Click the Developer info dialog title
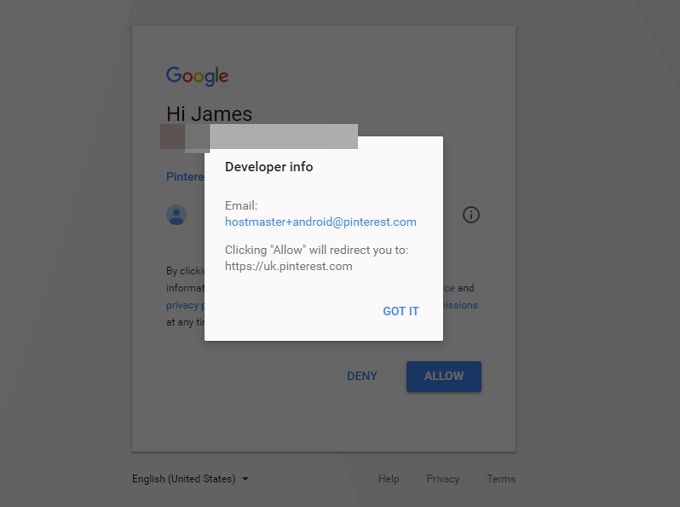This screenshot has height=507, width=680. [x=269, y=167]
